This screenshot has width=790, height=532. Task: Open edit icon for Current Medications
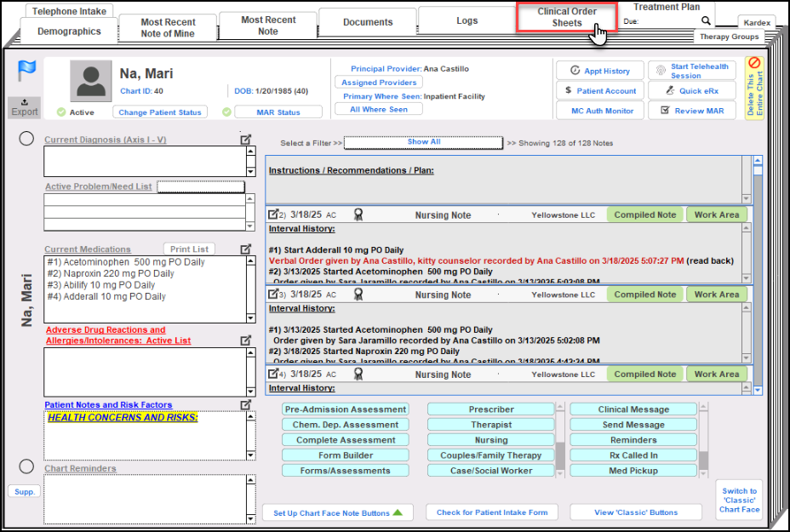[246, 249]
